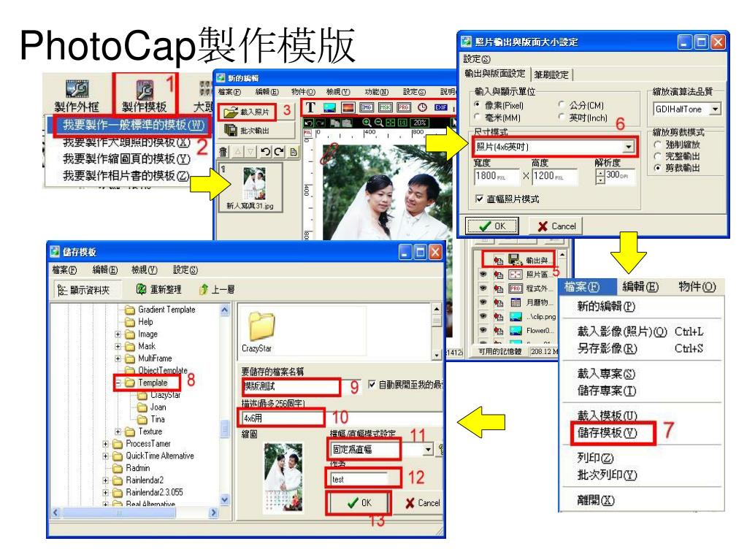Viewport: 747px width, 560px height.
Task: Click 重新整理 refresh in 儲存模板 window
Action: pos(159,289)
